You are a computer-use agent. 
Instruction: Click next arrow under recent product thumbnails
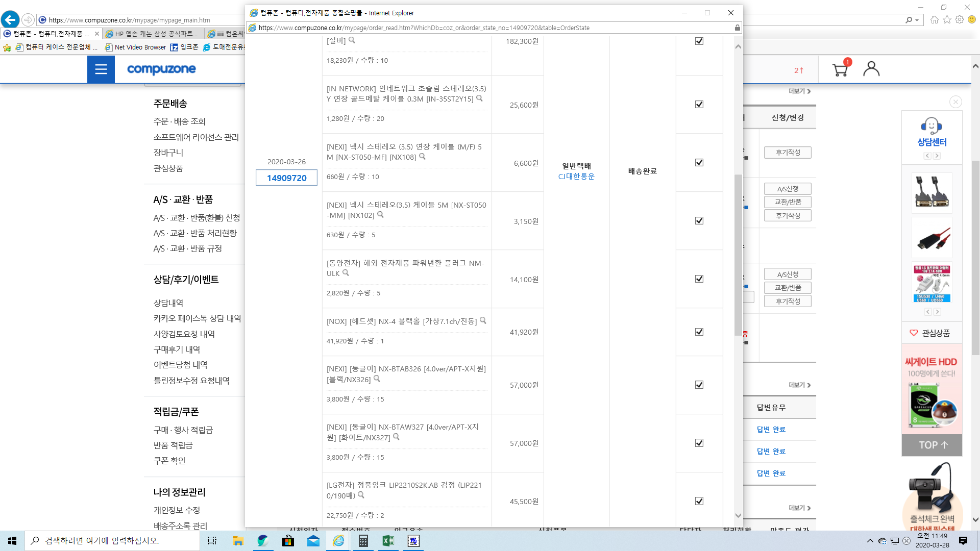coord(937,312)
